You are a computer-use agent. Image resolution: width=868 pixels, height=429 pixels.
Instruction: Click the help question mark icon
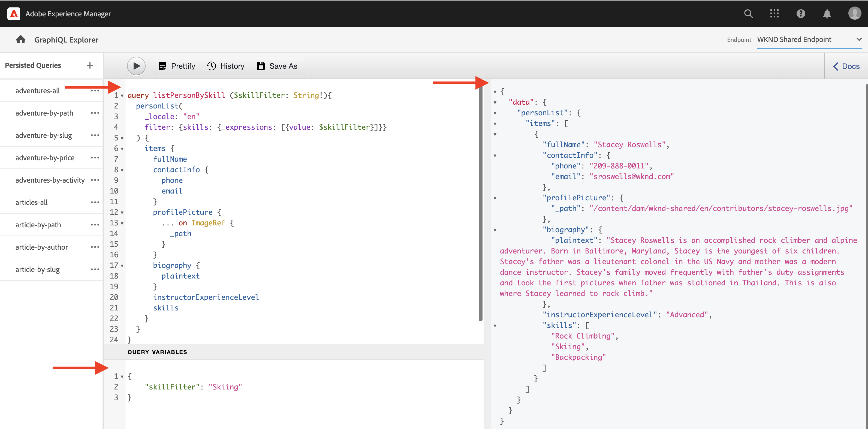point(801,14)
